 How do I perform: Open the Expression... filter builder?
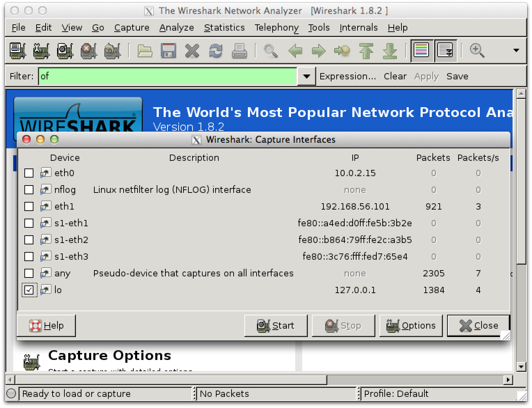pos(347,76)
